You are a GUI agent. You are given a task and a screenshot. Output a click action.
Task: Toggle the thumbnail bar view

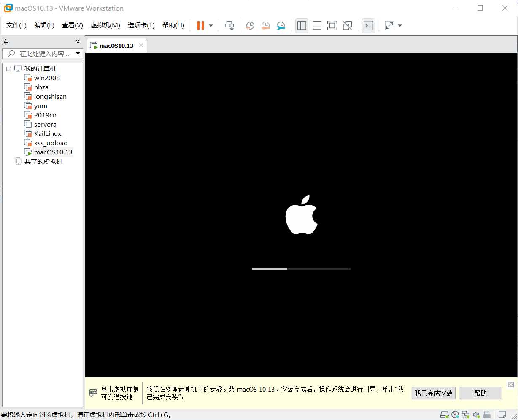(317, 26)
